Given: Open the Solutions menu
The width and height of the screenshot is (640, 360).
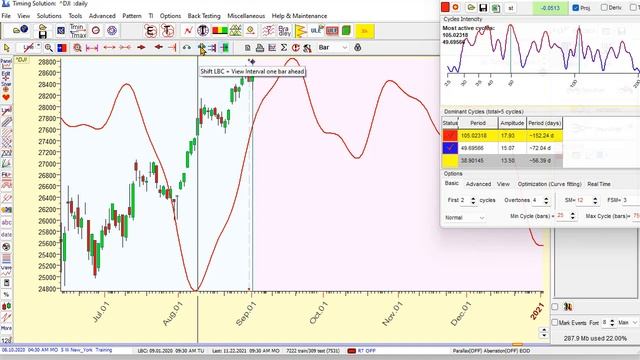Looking at the screenshot, I should point(49,16).
